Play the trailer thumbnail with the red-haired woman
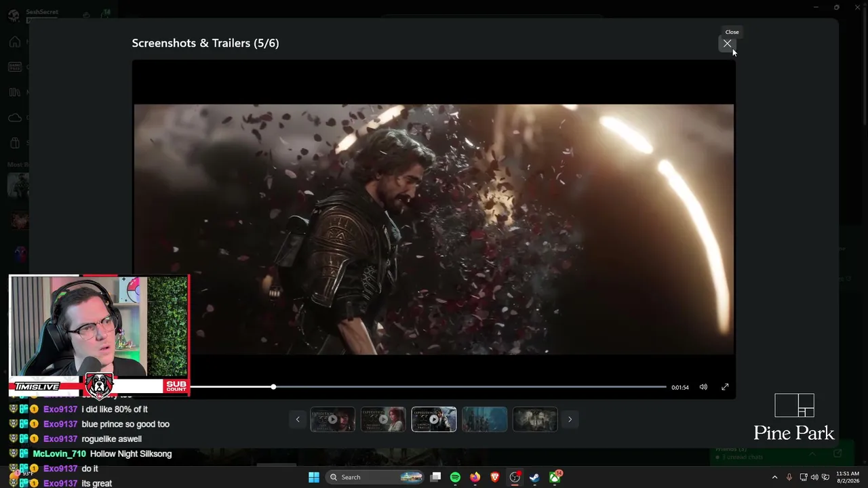 pos(383,420)
